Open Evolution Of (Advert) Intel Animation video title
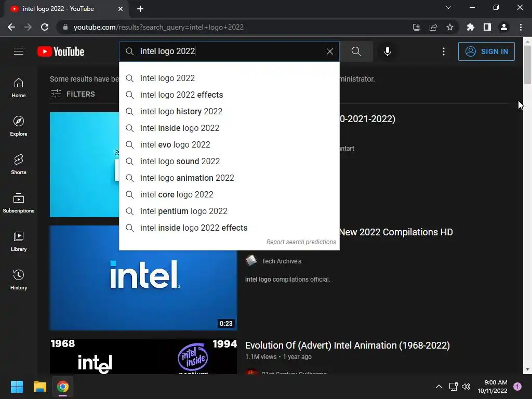 click(348, 345)
